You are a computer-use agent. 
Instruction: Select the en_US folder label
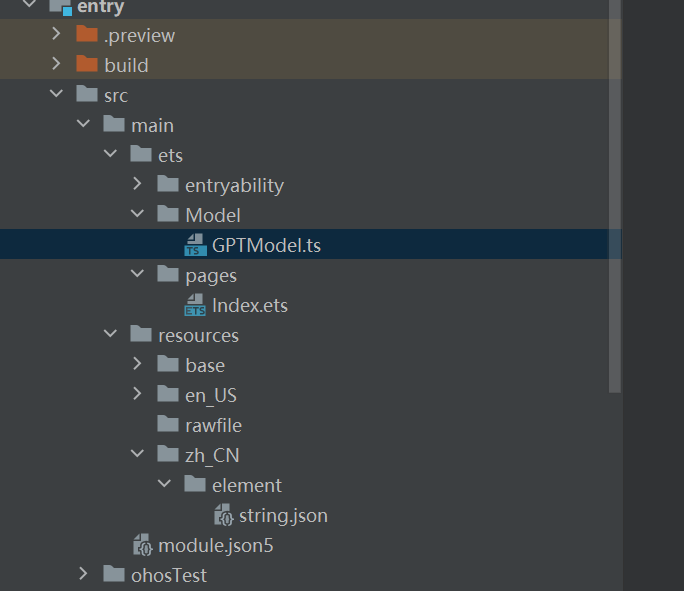coord(211,396)
